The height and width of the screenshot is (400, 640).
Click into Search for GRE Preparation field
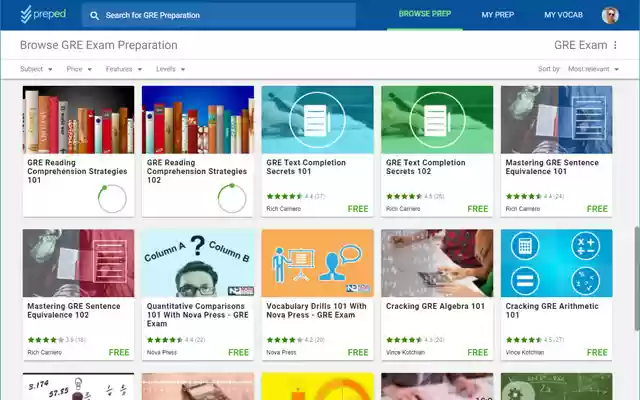tap(219, 16)
